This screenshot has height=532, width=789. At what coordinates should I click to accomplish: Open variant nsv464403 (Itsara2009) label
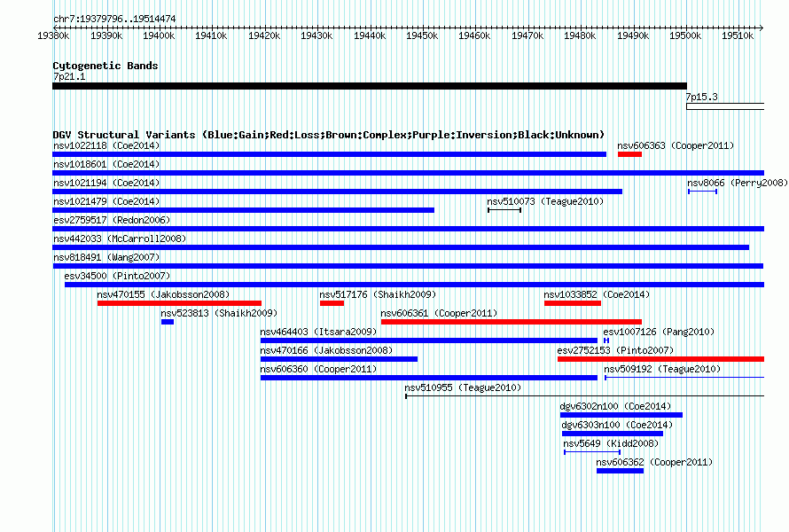[318, 332]
